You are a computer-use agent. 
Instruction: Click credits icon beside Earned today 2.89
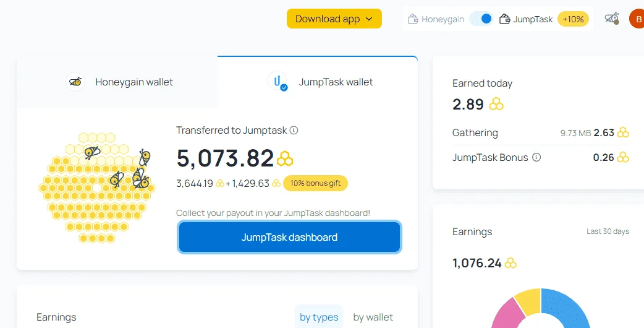coord(496,104)
